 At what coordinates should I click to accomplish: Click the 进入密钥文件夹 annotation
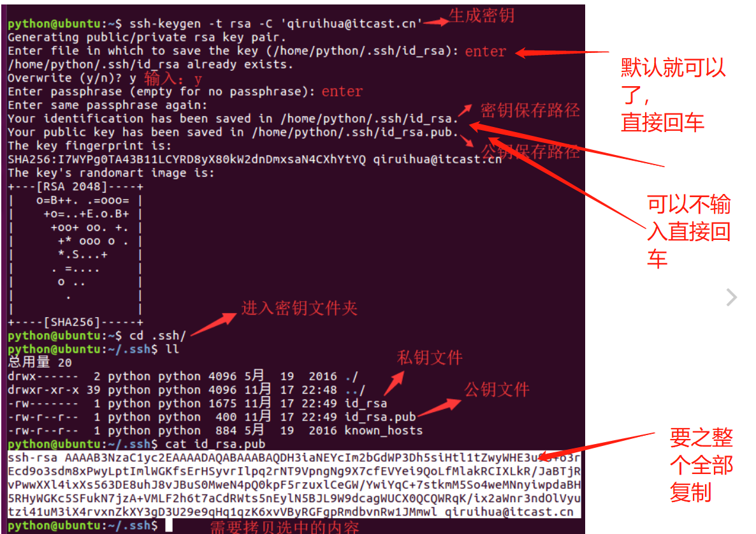[x=299, y=308]
